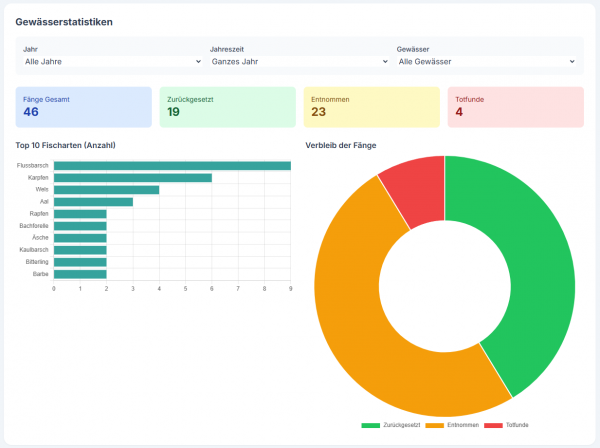Screen dimensions: 600x448
Task: Select the Entnommen summary card
Action: 371,106
